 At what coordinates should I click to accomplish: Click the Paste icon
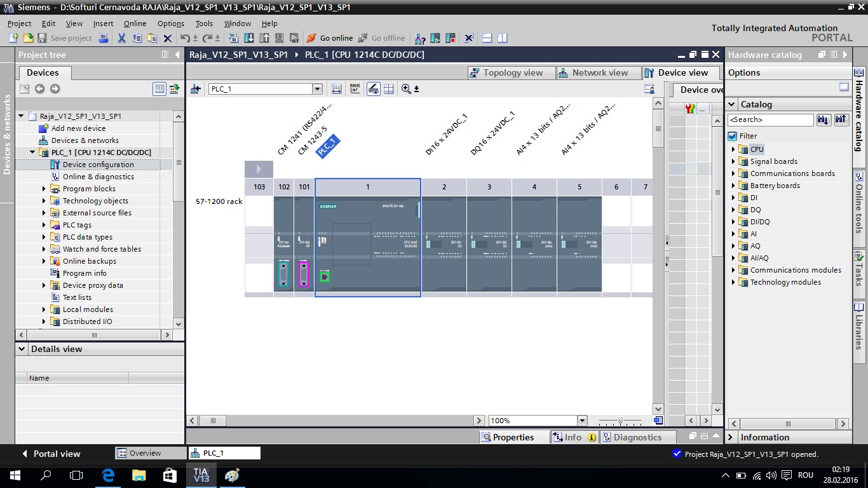tap(152, 38)
